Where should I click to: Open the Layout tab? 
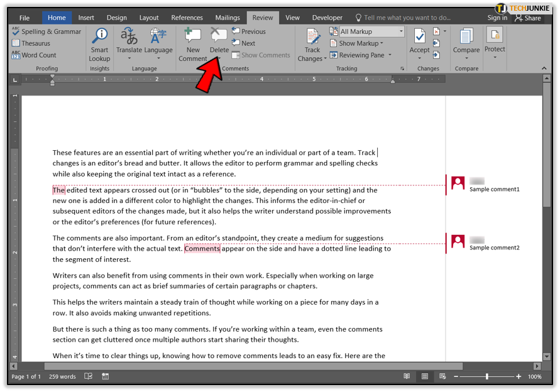pyautogui.click(x=149, y=18)
